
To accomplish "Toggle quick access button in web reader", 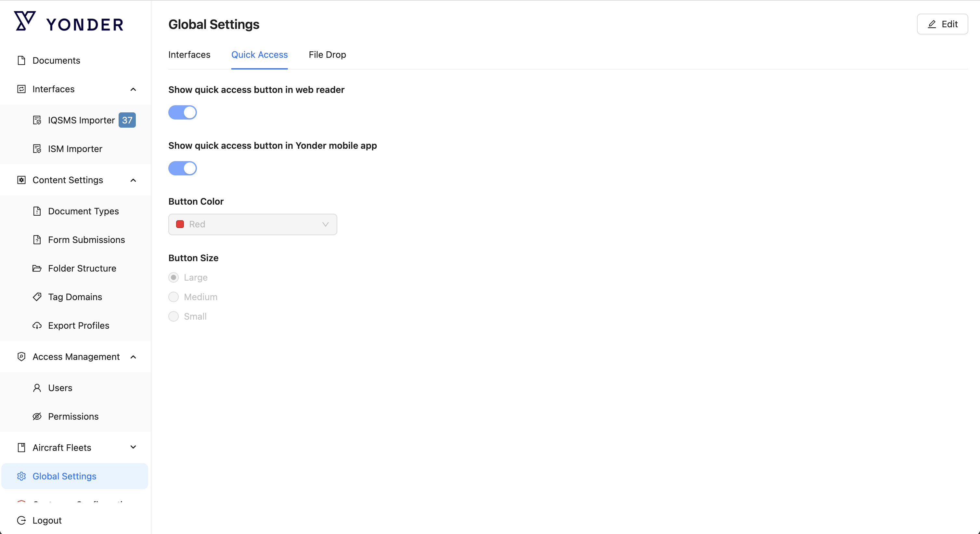I will pos(182,113).
